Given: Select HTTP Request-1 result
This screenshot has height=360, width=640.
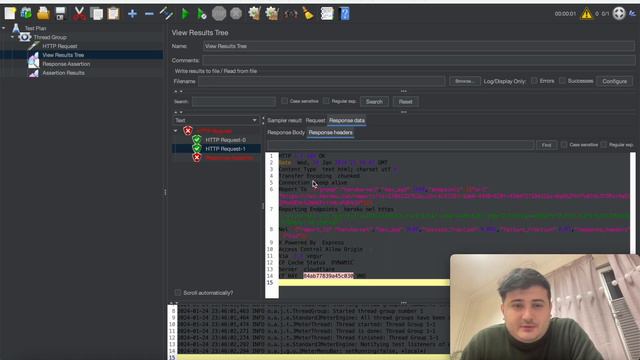Looking at the screenshot, I should pos(226,149).
